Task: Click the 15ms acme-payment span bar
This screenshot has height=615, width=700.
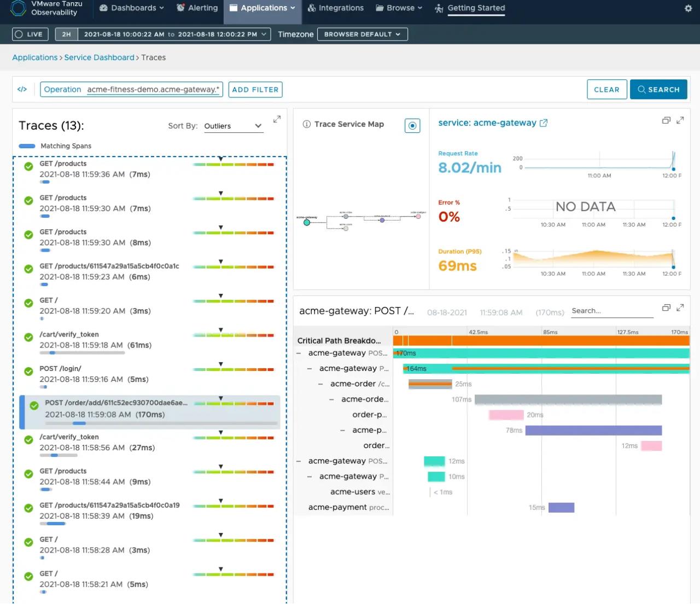Action: (x=561, y=508)
